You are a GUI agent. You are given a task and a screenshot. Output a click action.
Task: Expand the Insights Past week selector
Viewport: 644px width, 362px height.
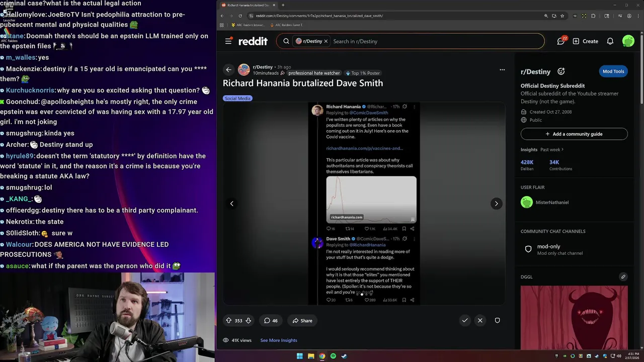(552, 149)
